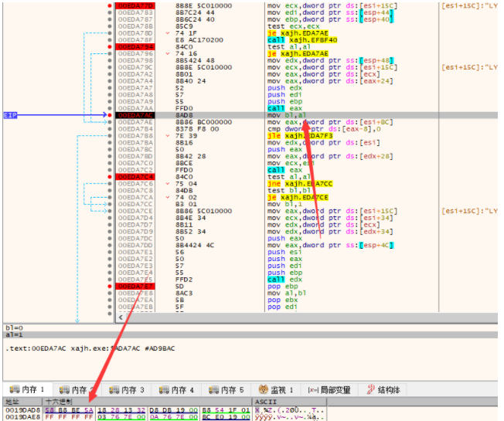Select instruction mov bl,1
The height and width of the screenshot is (421, 504).
(x=284, y=204)
